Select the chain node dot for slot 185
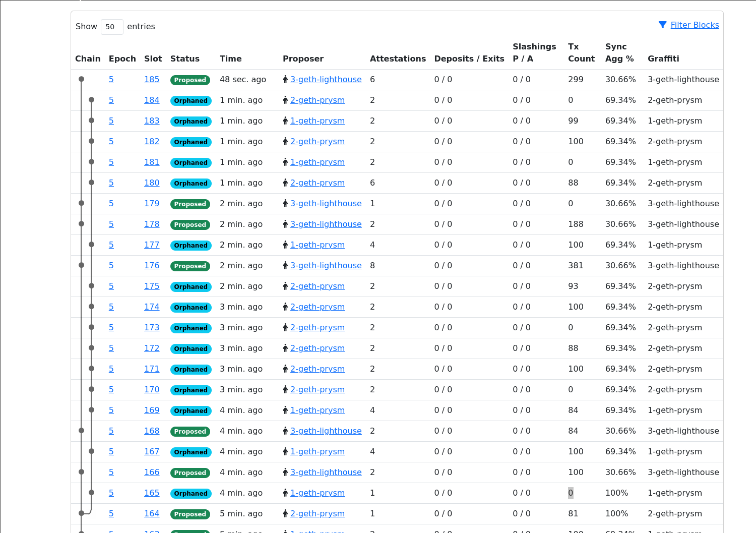The width and height of the screenshot is (756, 533). (81, 79)
